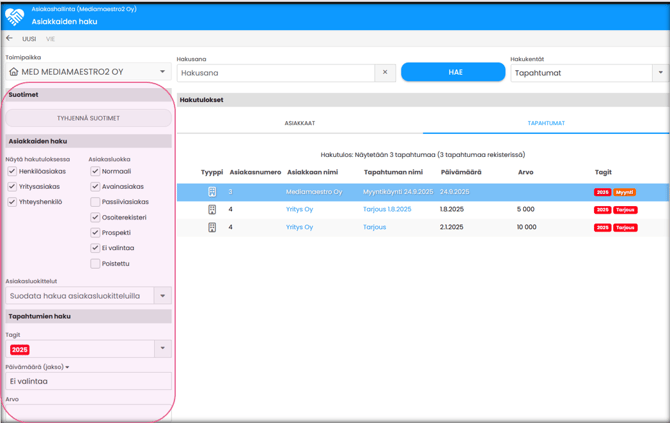Click the back arrow icon
Viewport: 670px width, 423px height.
(10, 39)
